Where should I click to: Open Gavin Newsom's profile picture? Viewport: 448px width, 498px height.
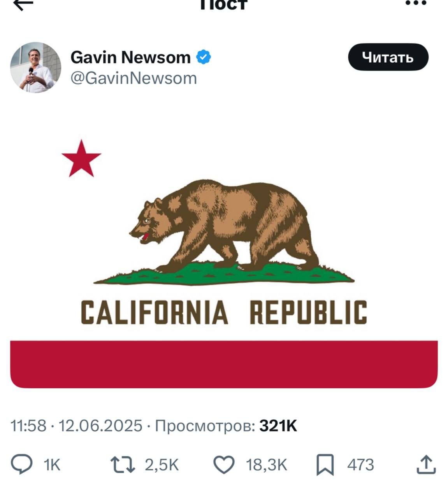(35, 67)
